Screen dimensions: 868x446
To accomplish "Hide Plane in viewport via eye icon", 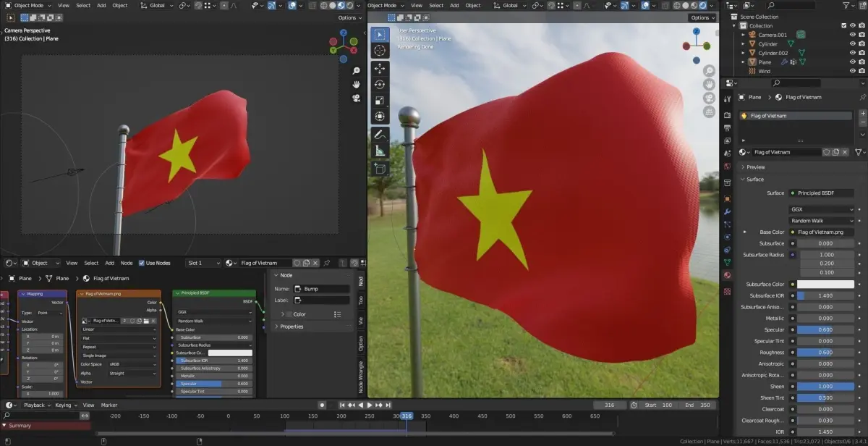I will (854, 62).
